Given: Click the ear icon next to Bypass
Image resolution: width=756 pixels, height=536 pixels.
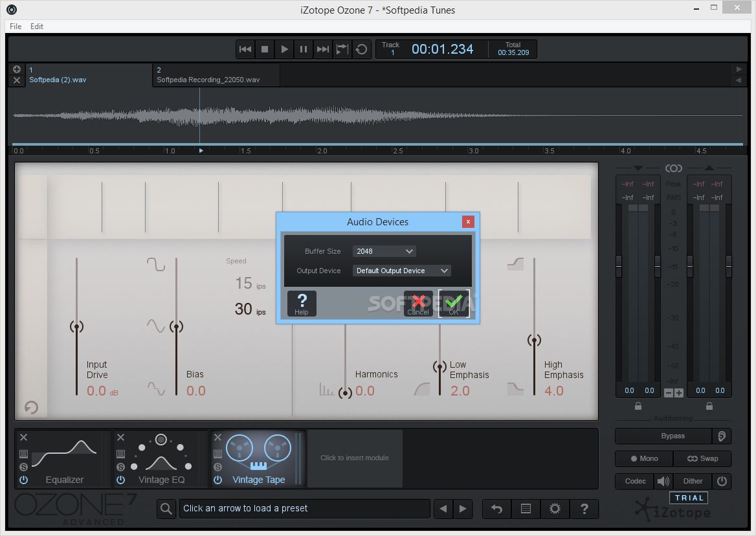Looking at the screenshot, I should [722, 436].
